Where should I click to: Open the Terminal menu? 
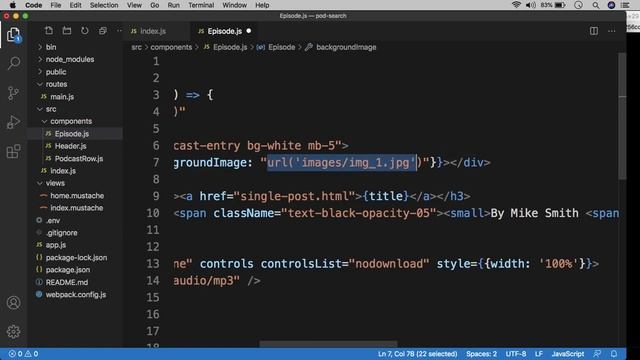pos(201,5)
